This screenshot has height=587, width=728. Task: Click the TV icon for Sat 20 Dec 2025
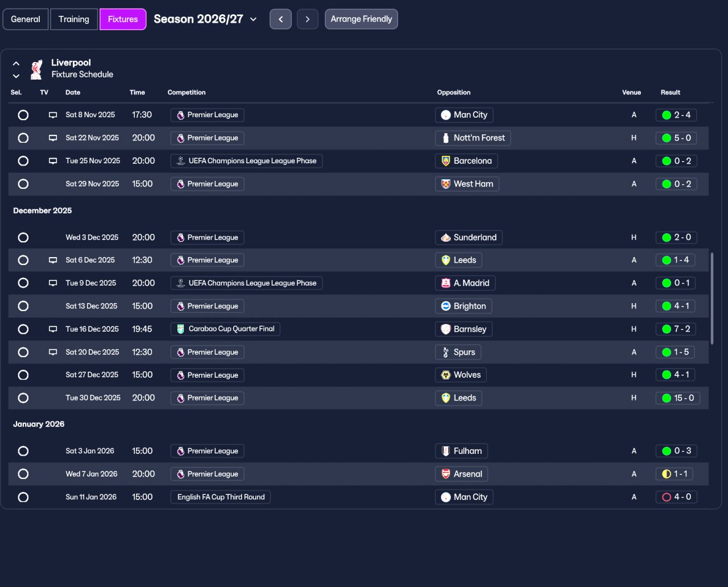(53, 352)
